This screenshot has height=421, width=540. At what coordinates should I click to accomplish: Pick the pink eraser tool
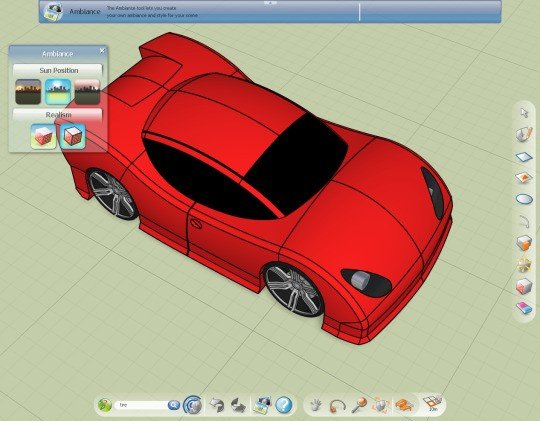[x=524, y=308]
